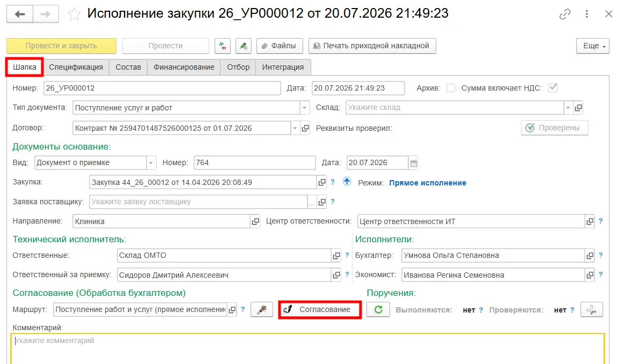Open Сидоров Дмитрий Алексеевич open icon
The height and width of the screenshot is (364, 617).
tap(336, 275)
